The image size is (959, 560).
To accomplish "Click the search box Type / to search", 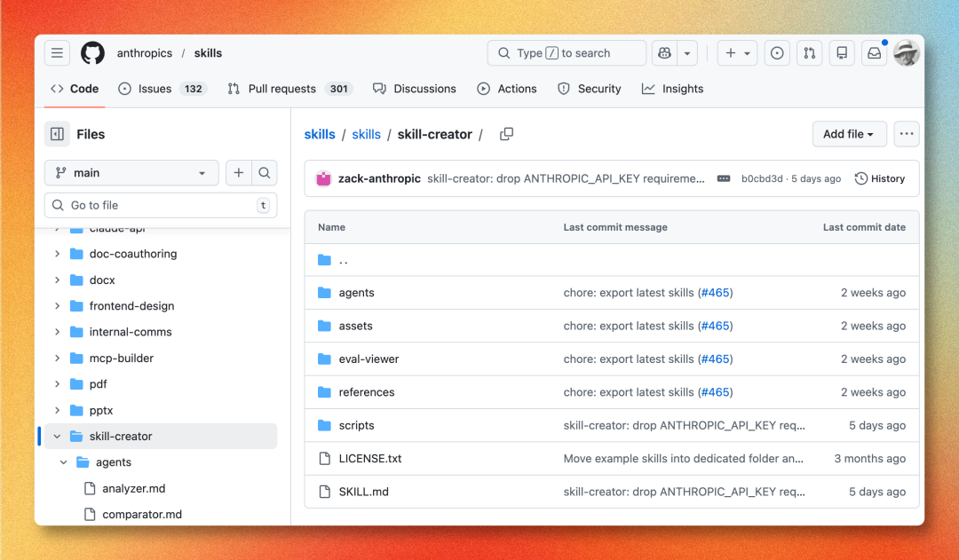I will point(567,53).
